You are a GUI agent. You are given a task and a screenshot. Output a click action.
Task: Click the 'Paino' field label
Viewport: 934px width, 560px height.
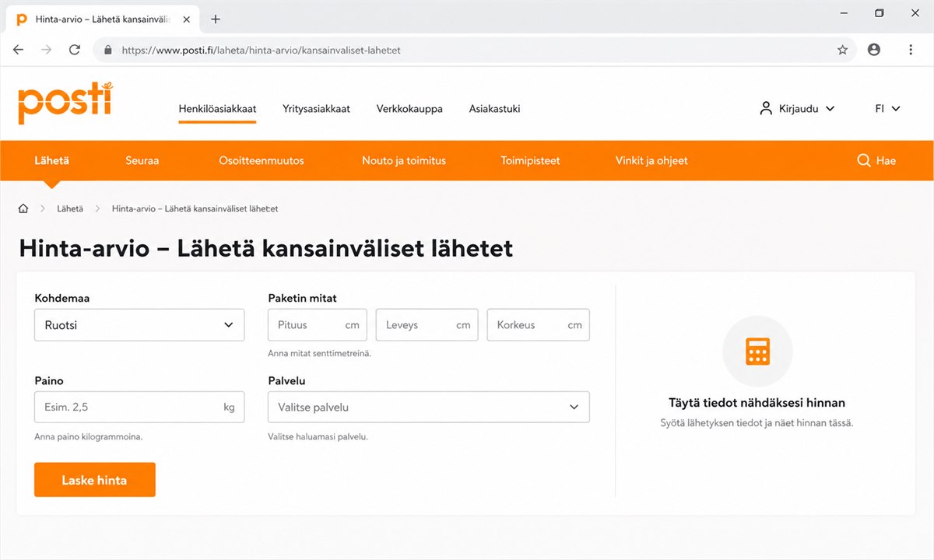49,381
